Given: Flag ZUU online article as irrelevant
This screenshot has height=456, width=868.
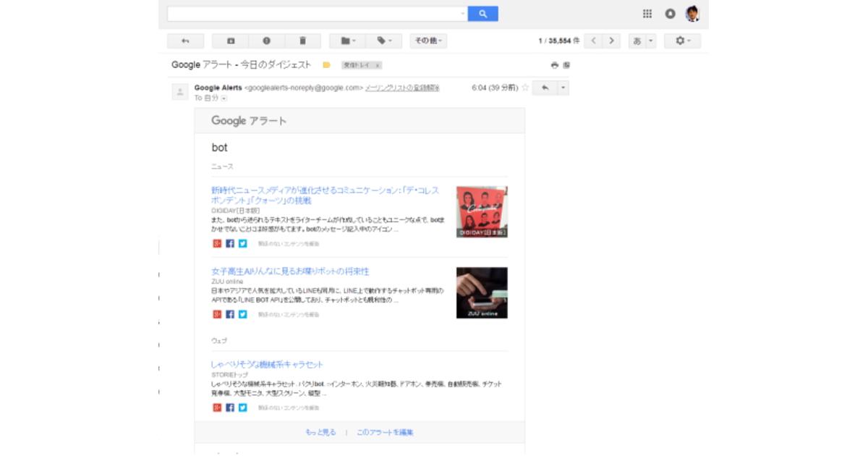Looking at the screenshot, I should tap(289, 315).
